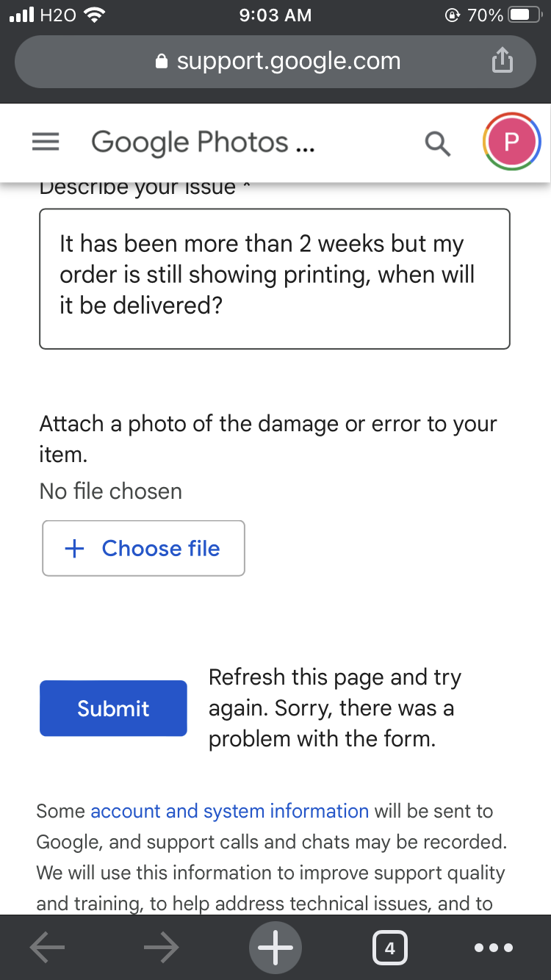Go forward with the right arrow
The width and height of the screenshot is (551, 980).
(161, 948)
